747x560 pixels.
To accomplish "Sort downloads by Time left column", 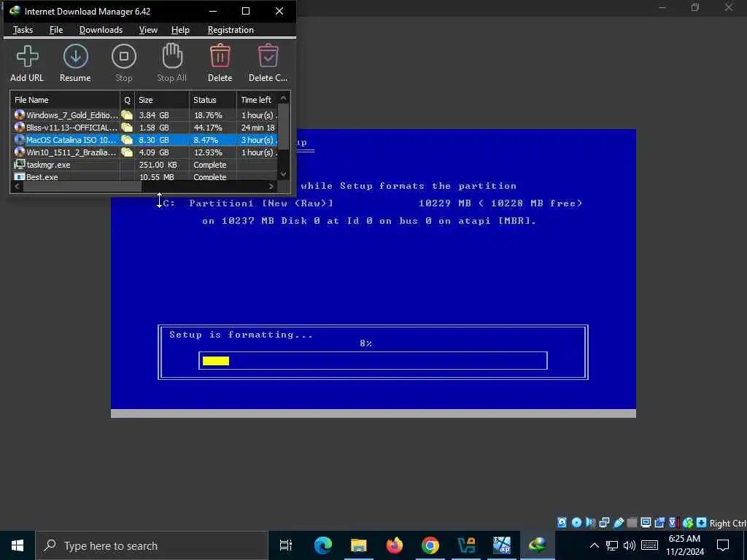I will (x=257, y=99).
